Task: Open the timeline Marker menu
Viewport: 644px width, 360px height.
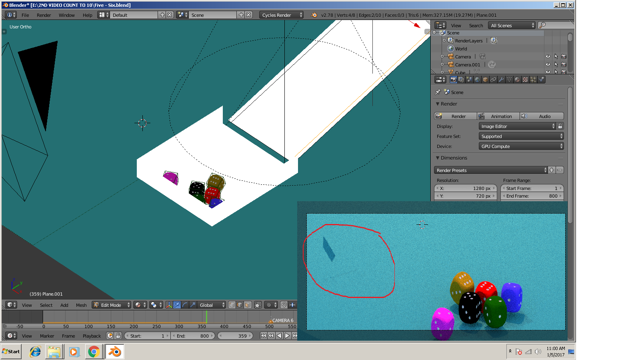Action: coord(47,336)
